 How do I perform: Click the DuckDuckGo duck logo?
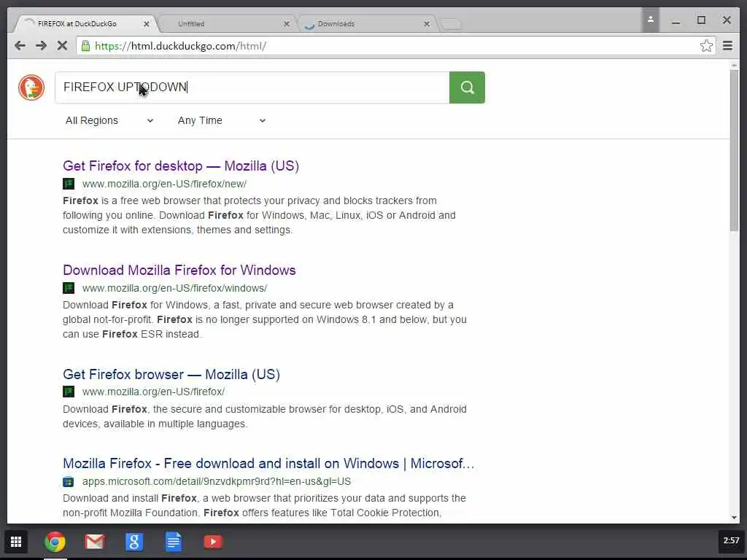[x=31, y=87]
